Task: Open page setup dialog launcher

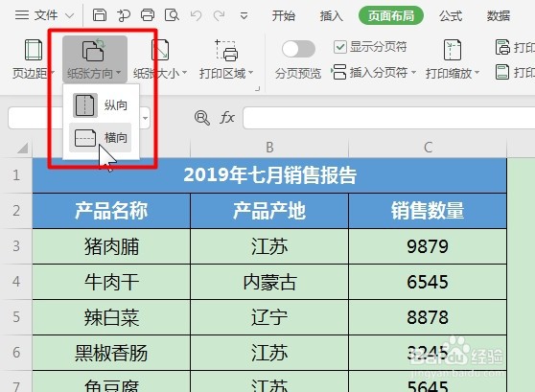Action: tap(257, 89)
